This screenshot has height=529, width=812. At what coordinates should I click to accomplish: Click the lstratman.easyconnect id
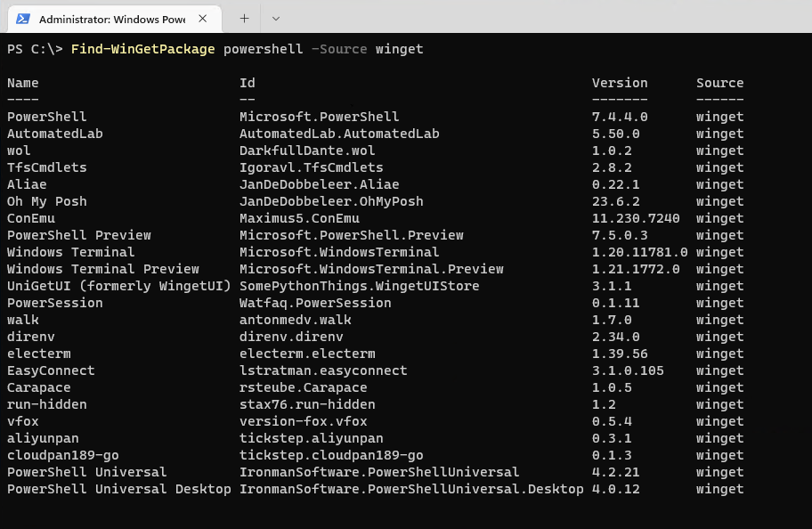[323, 371]
